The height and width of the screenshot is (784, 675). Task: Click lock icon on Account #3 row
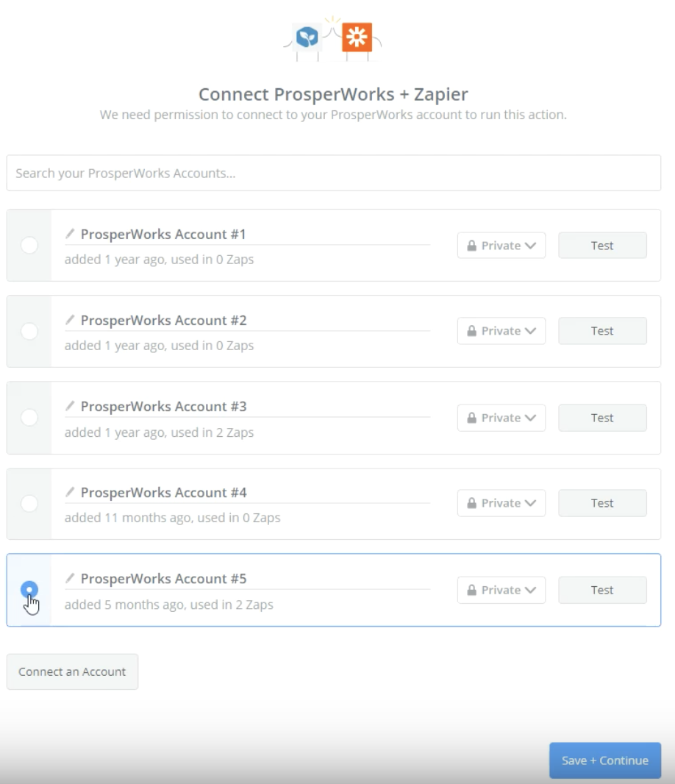coord(471,418)
